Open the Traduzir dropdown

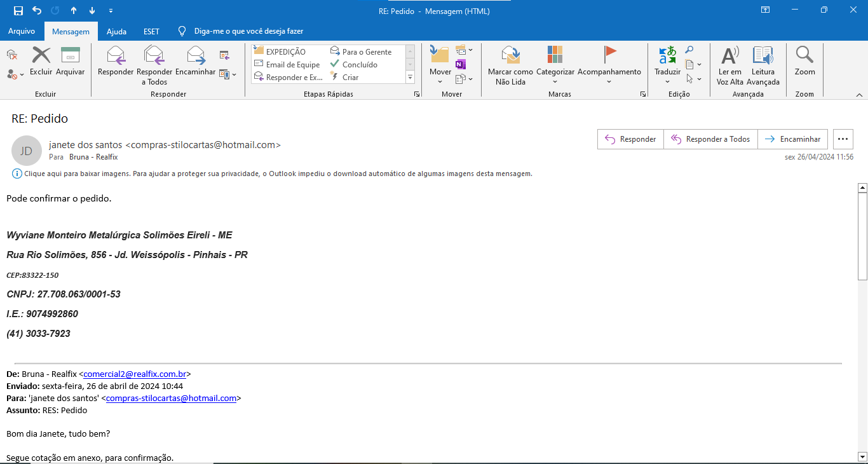pyautogui.click(x=667, y=82)
